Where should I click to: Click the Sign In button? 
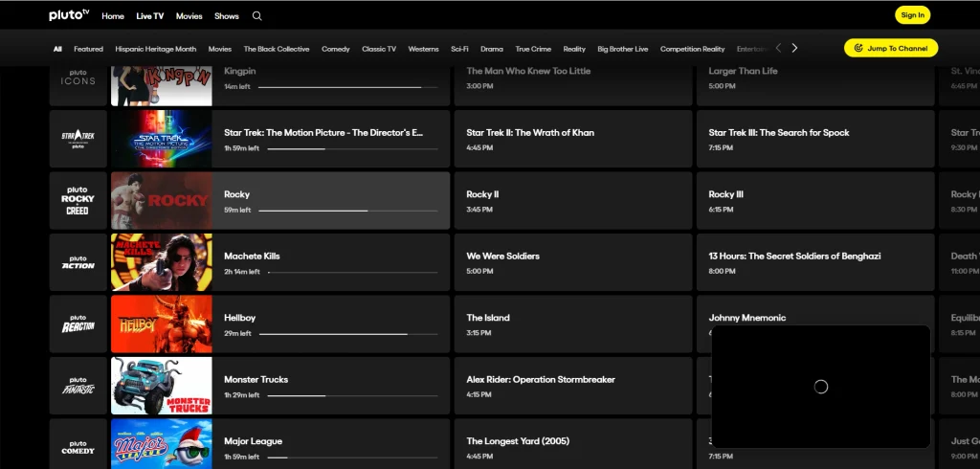coord(912,15)
